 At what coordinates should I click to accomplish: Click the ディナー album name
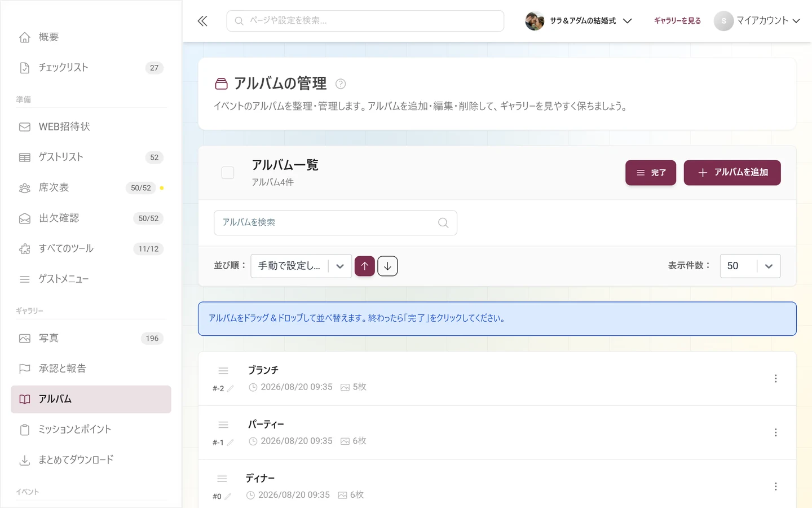(260, 479)
